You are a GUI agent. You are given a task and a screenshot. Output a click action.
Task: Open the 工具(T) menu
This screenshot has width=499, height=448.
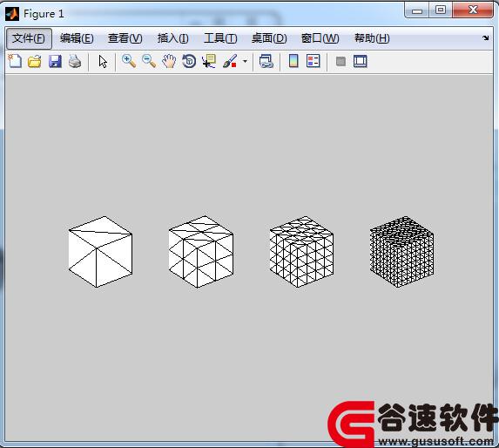click(x=220, y=38)
